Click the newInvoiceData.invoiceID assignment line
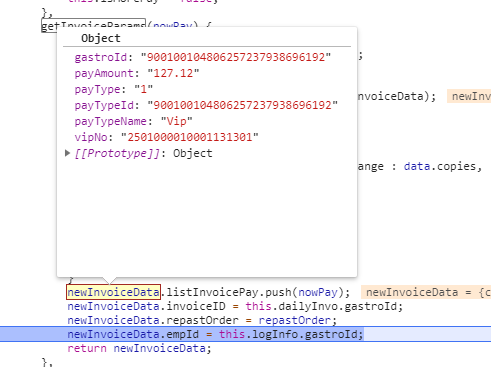 click(235, 306)
